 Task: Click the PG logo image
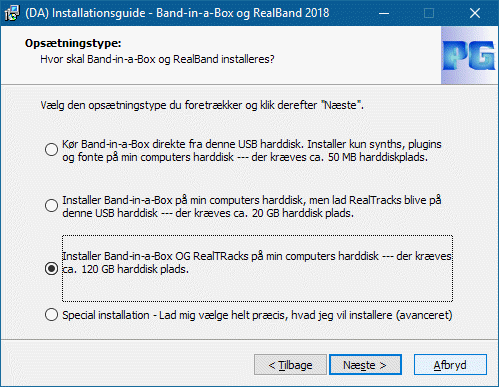pyautogui.click(x=470, y=55)
